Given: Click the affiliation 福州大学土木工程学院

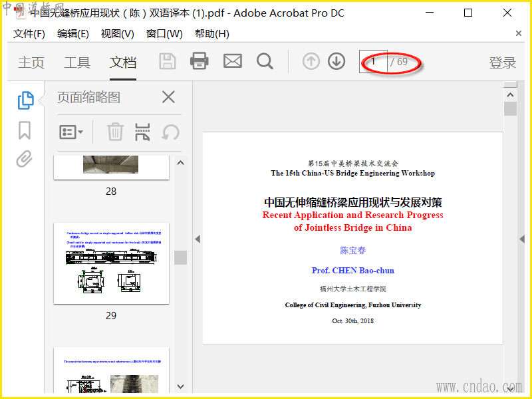Looking at the screenshot, I should [x=353, y=289].
